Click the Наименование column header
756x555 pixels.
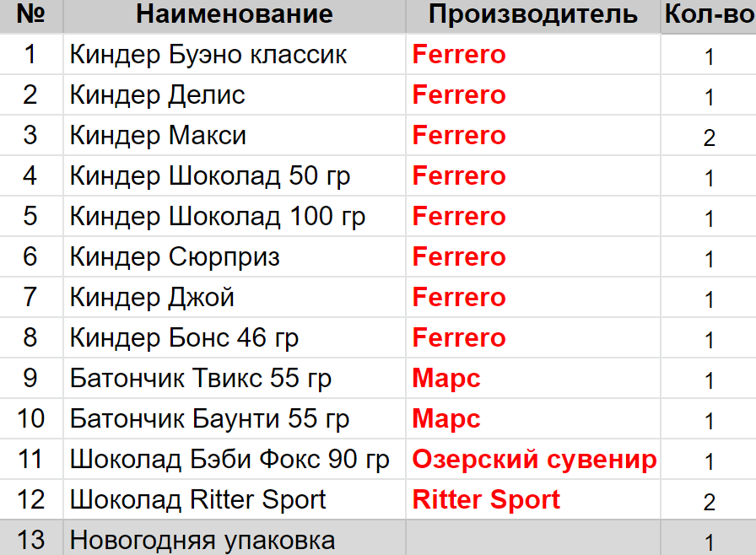pos(234,14)
